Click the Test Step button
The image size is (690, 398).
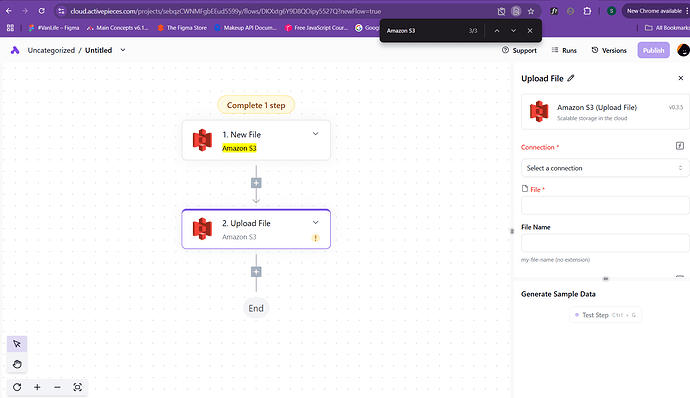coord(605,315)
